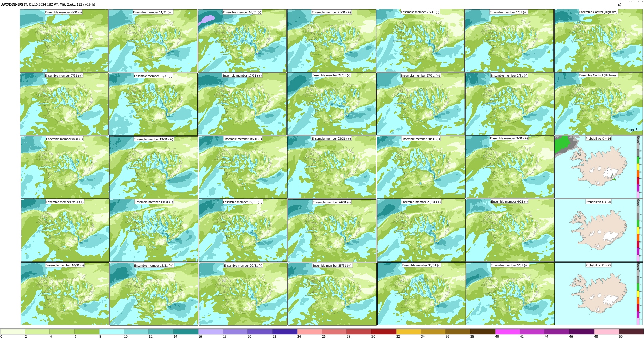The height and width of the screenshot is (339, 644).
Task: Select the Ensemble member 1/31 (+) panel
Action: pyautogui.click(x=509, y=41)
